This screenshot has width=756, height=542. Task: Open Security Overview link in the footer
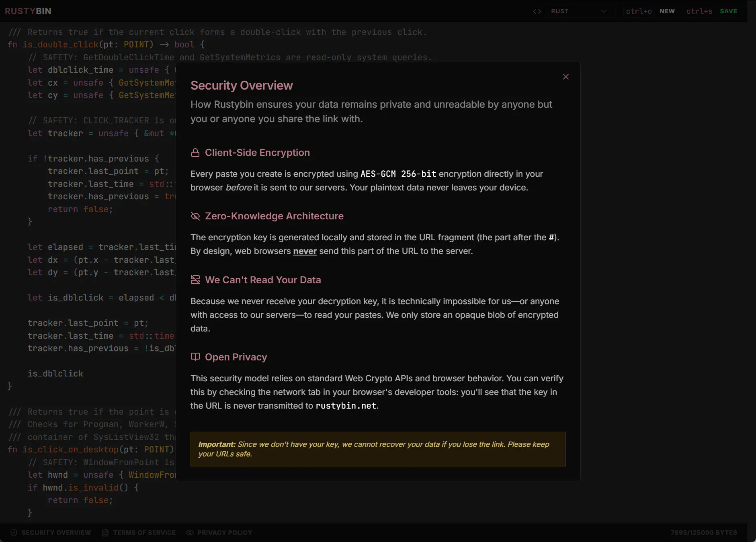click(x=51, y=532)
